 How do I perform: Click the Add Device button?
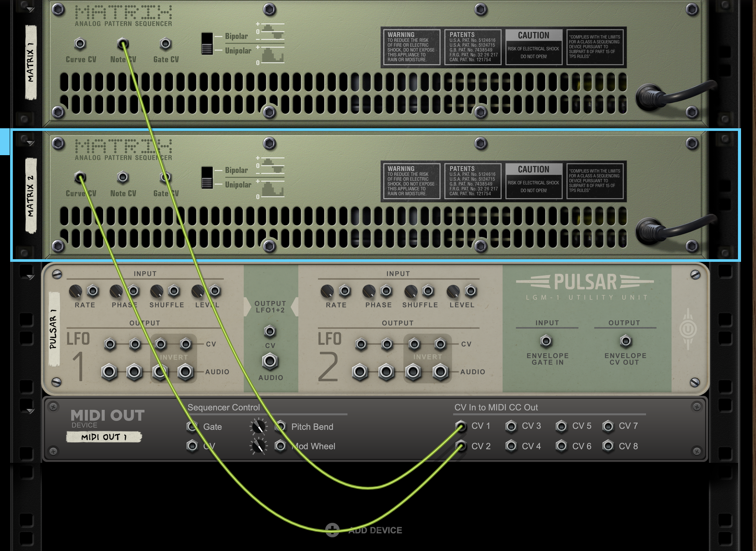point(364,530)
